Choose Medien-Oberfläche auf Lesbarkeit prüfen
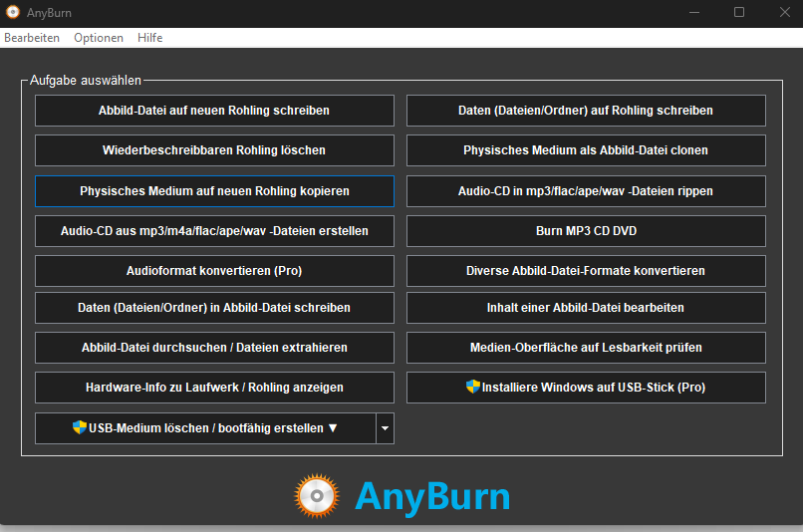 (586, 348)
